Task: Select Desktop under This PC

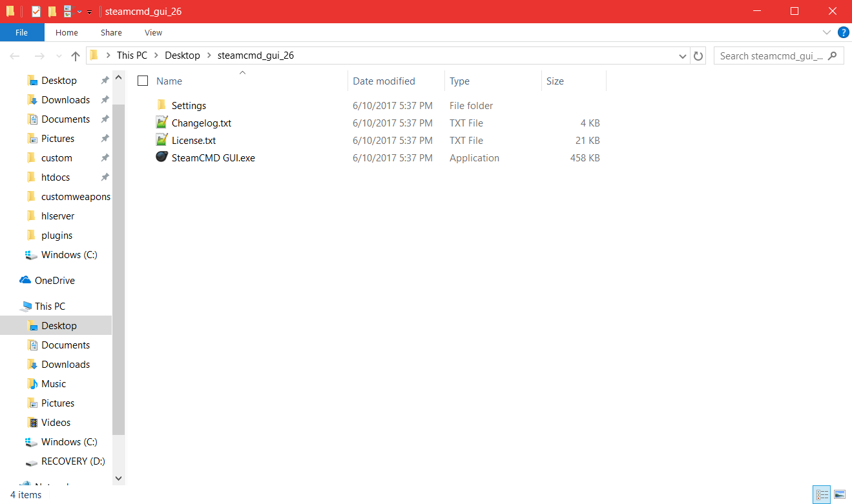Action: [59, 326]
